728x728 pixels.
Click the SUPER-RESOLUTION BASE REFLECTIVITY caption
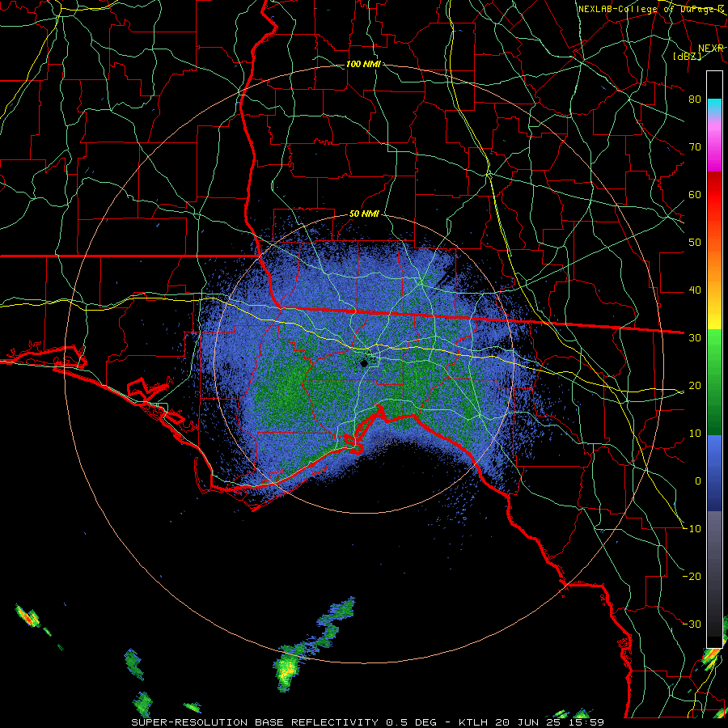click(255, 722)
